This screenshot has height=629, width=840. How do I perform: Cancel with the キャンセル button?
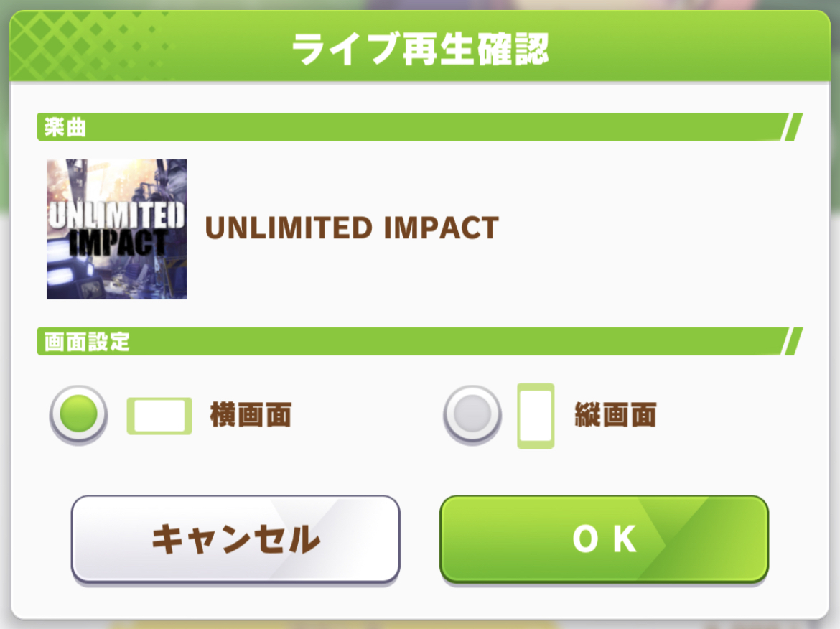(x=235, y=539)
